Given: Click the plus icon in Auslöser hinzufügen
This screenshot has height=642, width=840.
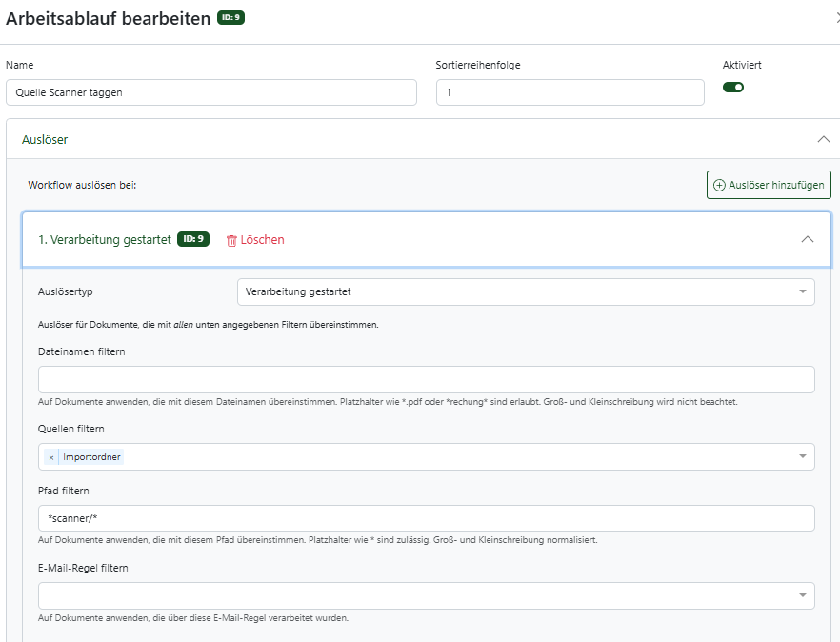Looking at the screenshot, I should tap(719, 185).
